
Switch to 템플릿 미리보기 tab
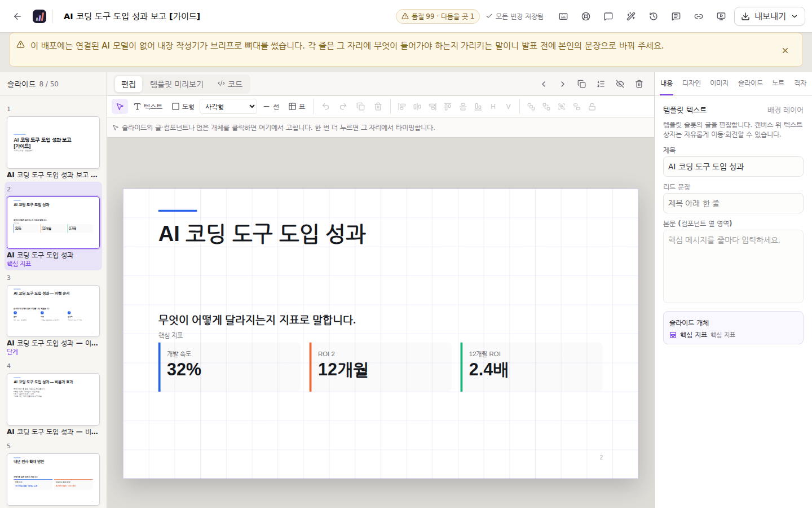[x=176, y=84]
